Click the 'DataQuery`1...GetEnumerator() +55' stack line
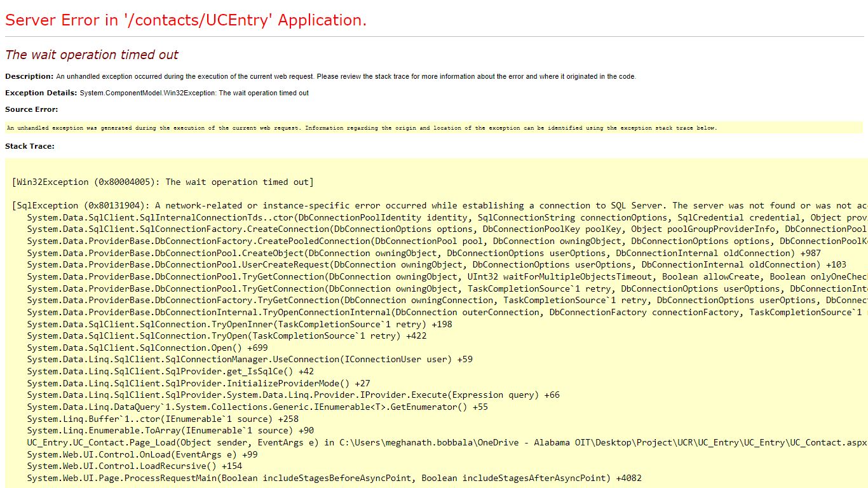 pyautogui.click(x=257, y=407)
